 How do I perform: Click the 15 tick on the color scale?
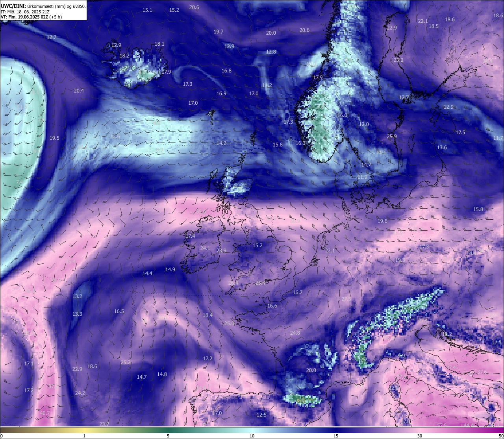coord(336,435)
